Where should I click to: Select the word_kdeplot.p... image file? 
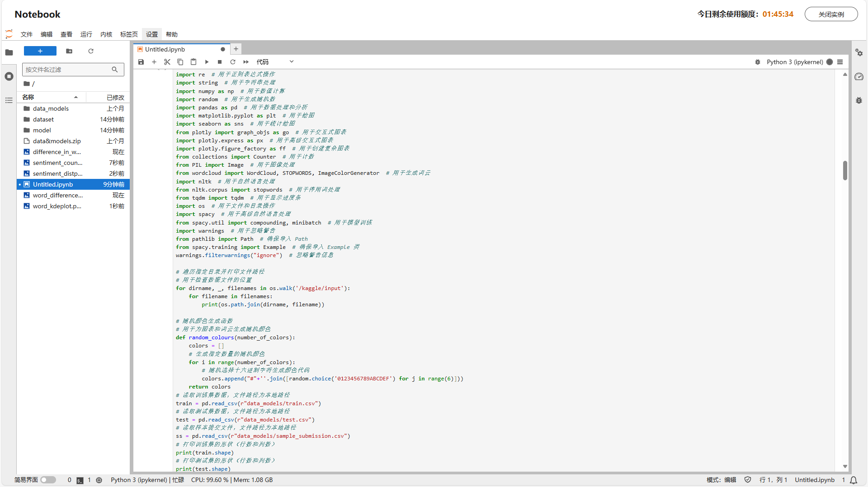73,206
